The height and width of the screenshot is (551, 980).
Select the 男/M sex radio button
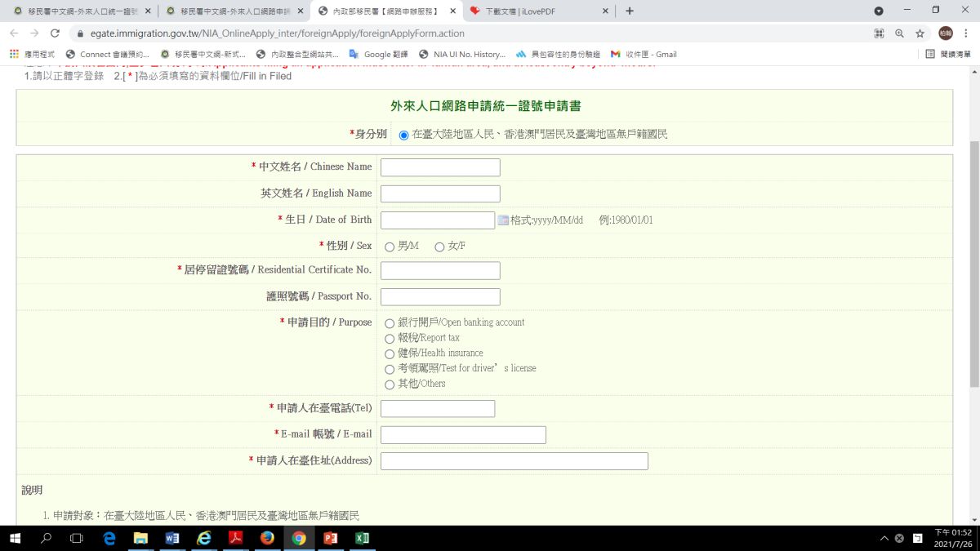[390, 247]
